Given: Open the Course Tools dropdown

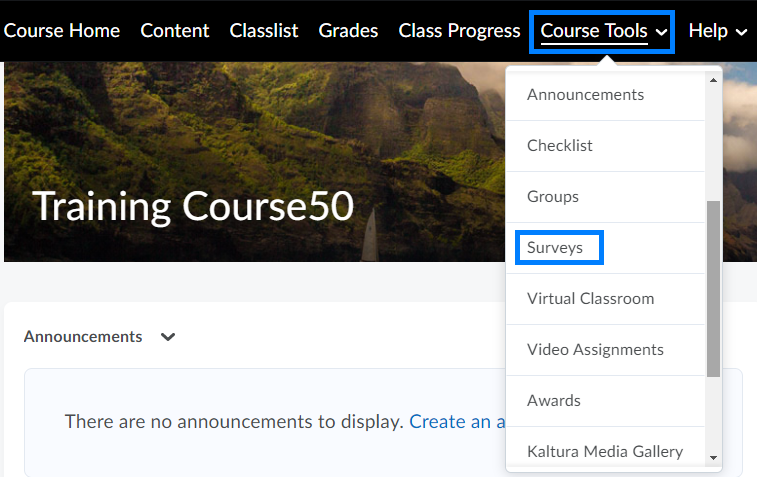Looking at the screenshot, I should pyautogui.click(x=603, y=31).
